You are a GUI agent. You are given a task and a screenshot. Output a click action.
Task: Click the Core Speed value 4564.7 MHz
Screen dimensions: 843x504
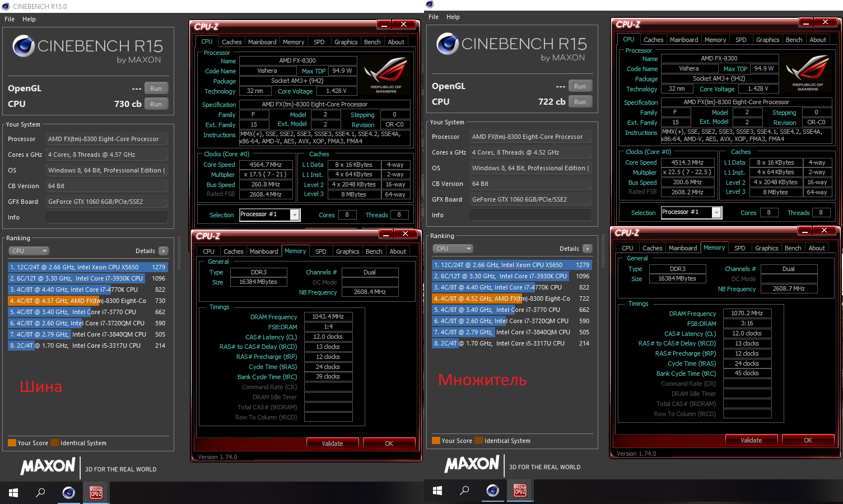click(266, 165)
